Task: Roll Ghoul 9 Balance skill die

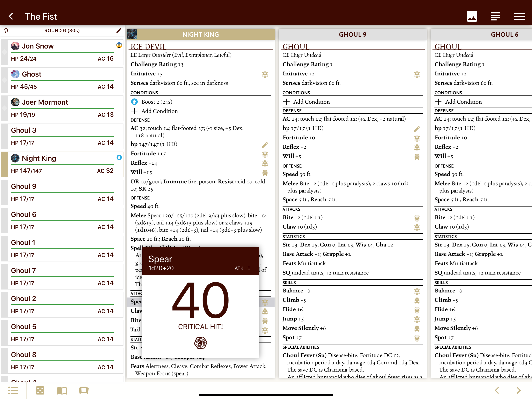Action: point(417,291)
